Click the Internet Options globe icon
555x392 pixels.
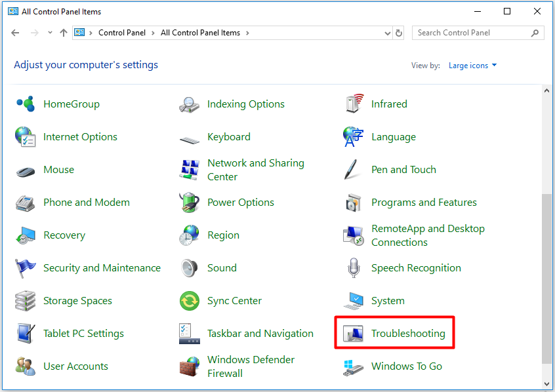click(26, 137)
